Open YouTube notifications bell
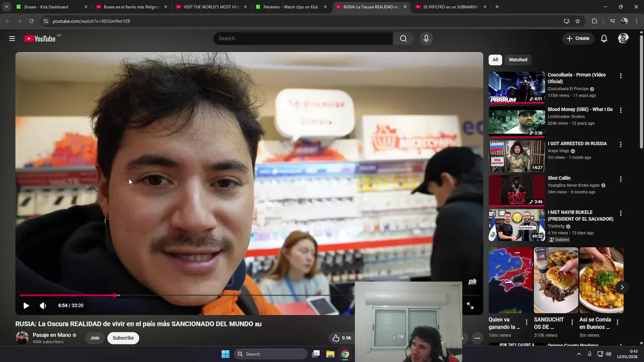The image size is (644, 362). 604,39
